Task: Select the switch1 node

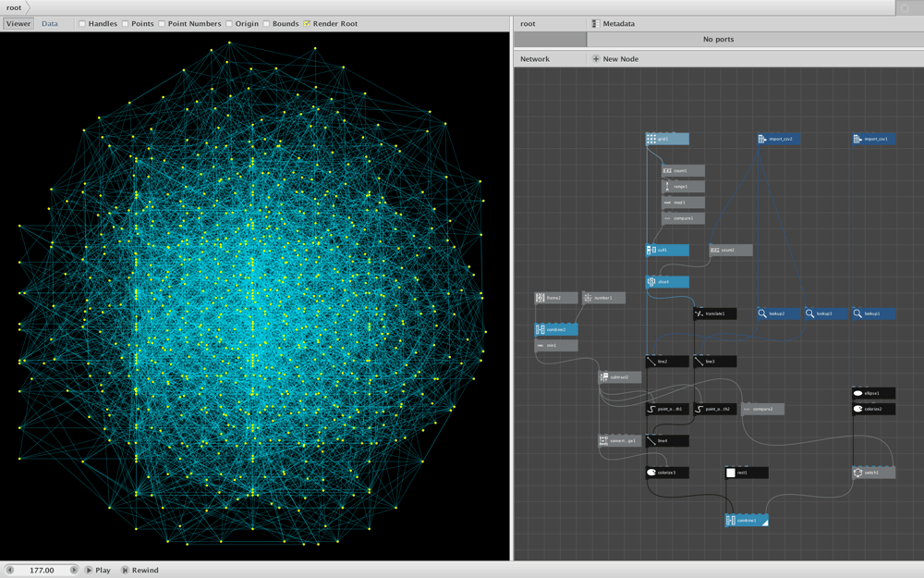Action: pyautogui.click(x=874, y=473)
